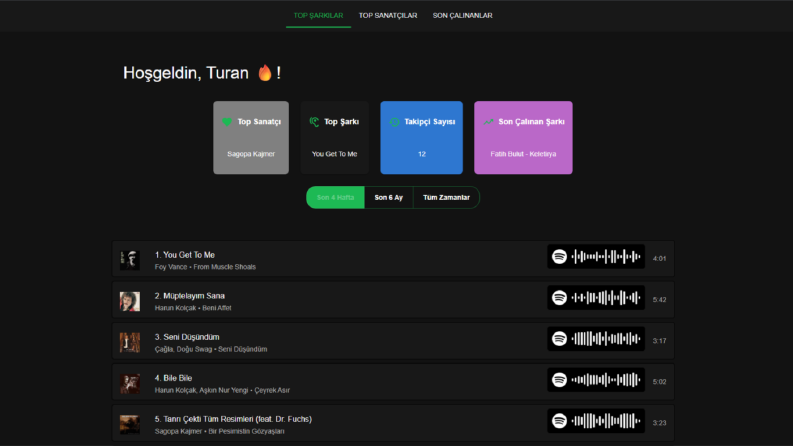This screenshot has width=793, height=446.
Task: Click duration 5:02 on fourth track
Action: pos(659,382)
